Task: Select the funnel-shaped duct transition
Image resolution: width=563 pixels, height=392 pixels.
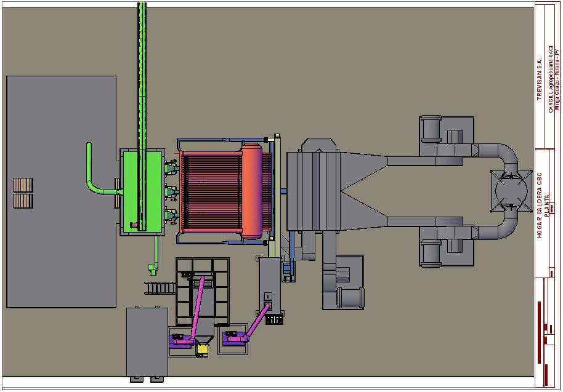Action: pyautogui.click(x=363, y=191)
